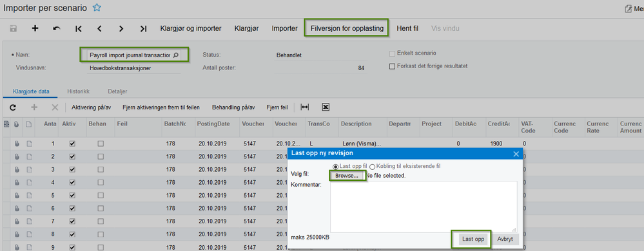Go to next record arrow
The width and height of the screenshot is (644, 251).
coord(121,28)
